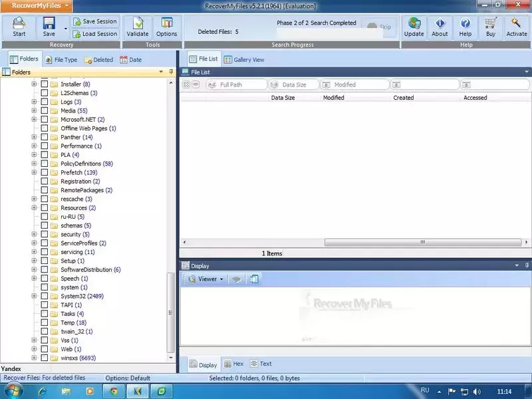The height and width of the screenshot is (399, 532).
Task: Switch to the Folders tab
Action: point(24,59)
